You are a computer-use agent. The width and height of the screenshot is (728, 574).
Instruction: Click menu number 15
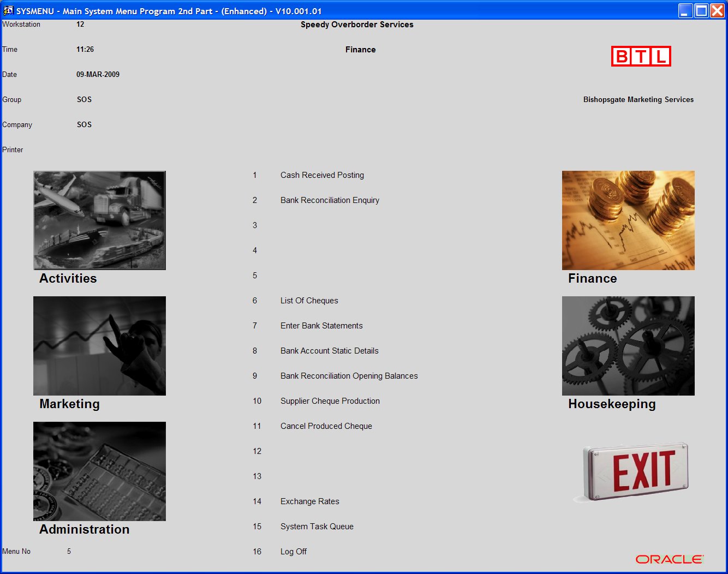[257, 527]
